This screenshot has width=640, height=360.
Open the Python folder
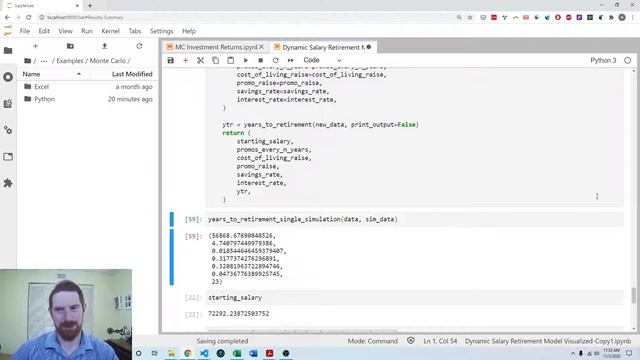[x=88, y=99]
